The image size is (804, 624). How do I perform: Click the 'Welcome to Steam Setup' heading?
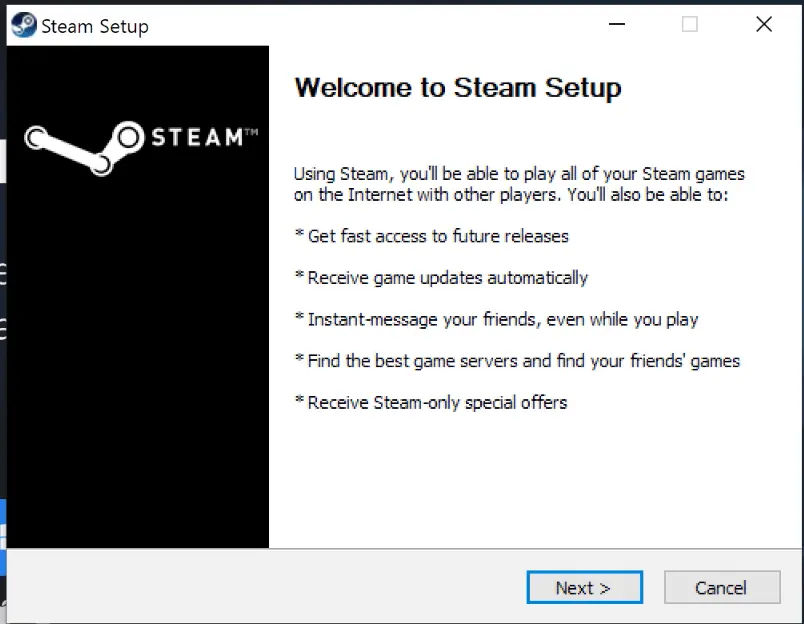(x=457, y=88)
